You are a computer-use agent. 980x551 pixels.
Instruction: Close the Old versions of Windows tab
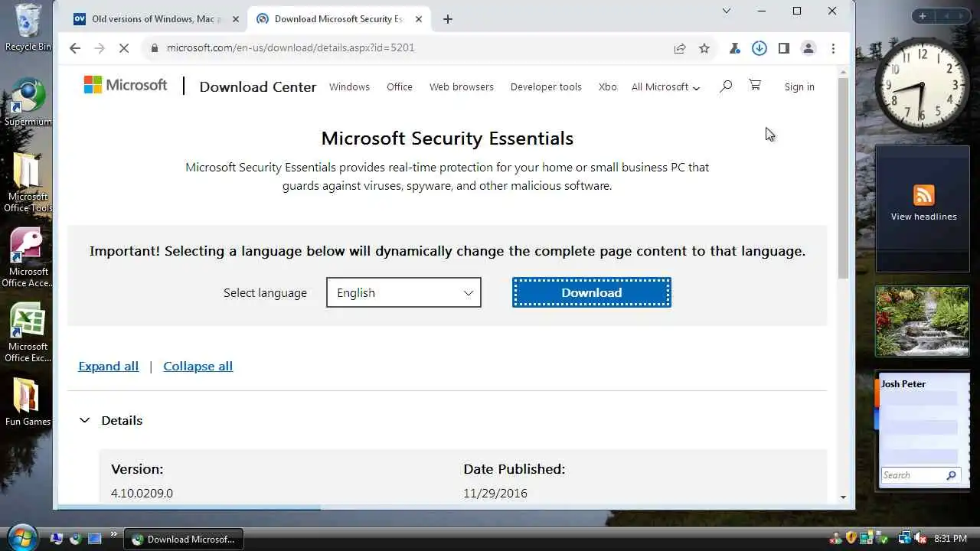click(x=235, y=19)
